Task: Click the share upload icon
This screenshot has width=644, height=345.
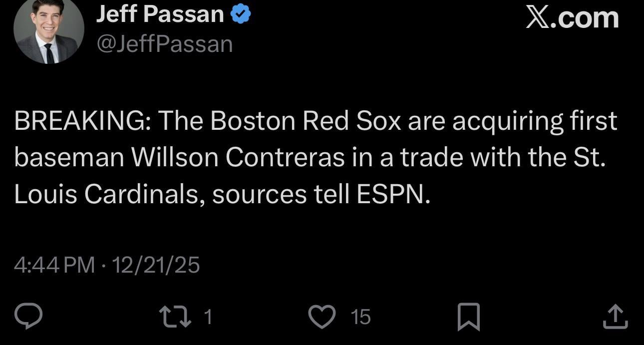Action: pyautogui.click(x=614, y=316)
